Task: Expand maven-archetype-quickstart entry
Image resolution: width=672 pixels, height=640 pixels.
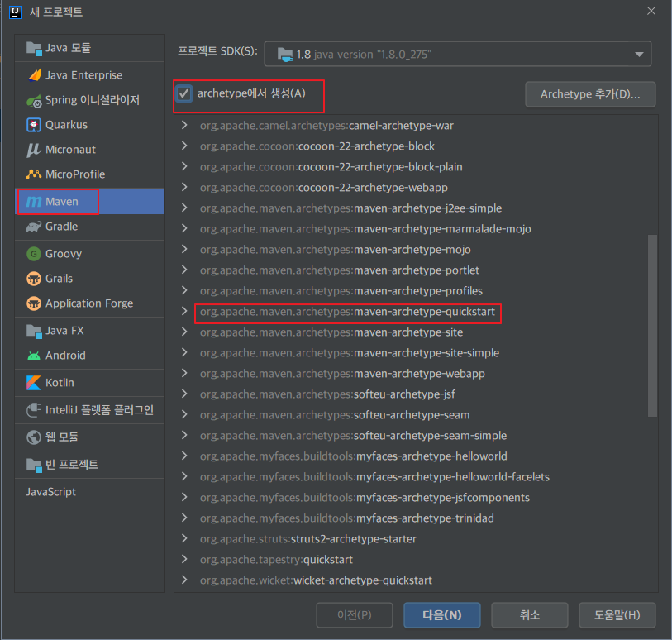Action: pos(184,311)
